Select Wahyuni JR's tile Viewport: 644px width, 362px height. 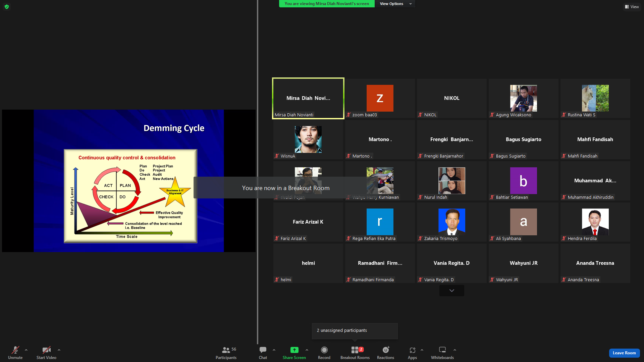click(524, 263)
